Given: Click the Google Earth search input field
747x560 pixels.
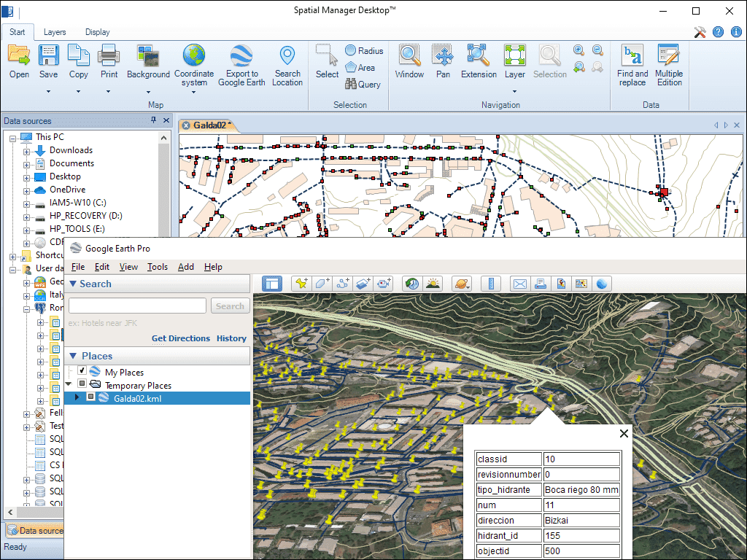Looking at the screenshot, I should tap(137, 306).
